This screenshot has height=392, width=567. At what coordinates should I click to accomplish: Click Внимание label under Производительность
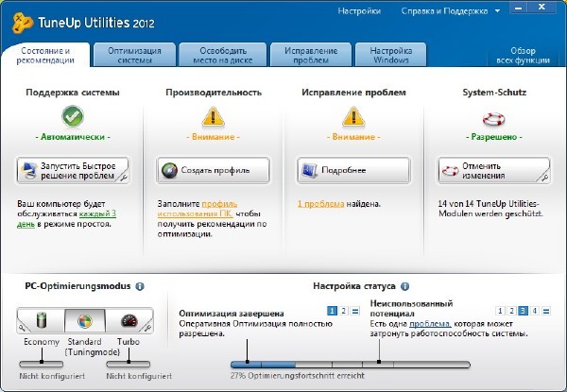coord(213,137)
